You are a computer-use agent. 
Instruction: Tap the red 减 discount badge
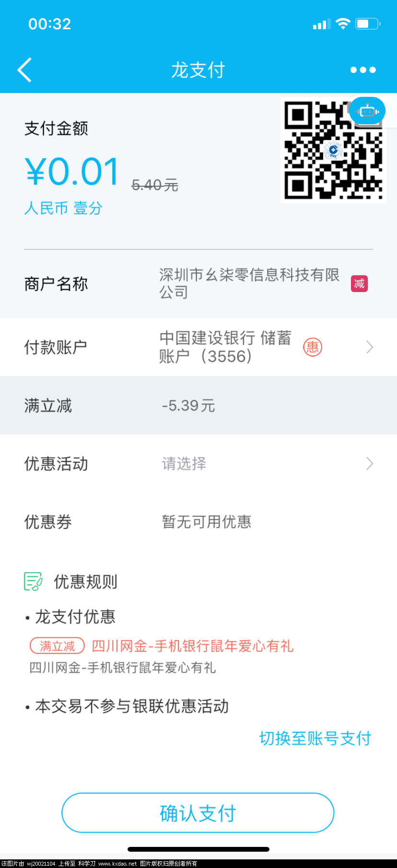click(x=359, y=284)
